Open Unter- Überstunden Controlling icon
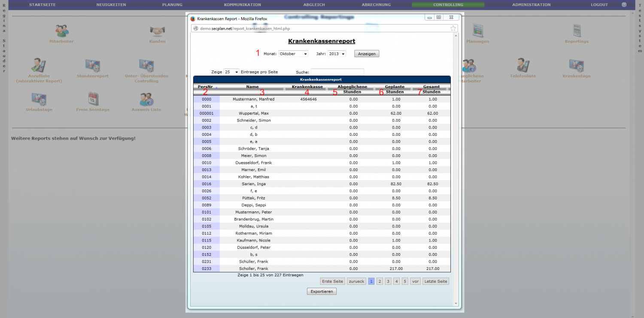Viewport: 644px width, 318px height. (146, 65)
